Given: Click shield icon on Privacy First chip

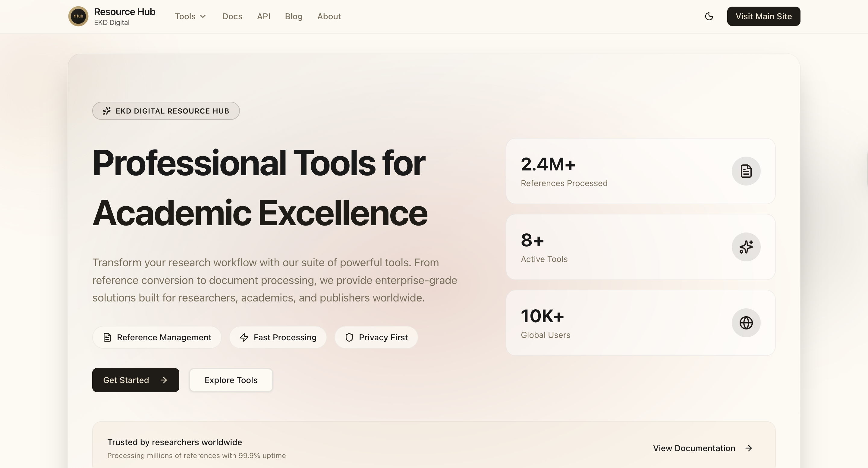Looking at the screenshot, I should pyautogui.click(x=349, y=337).
